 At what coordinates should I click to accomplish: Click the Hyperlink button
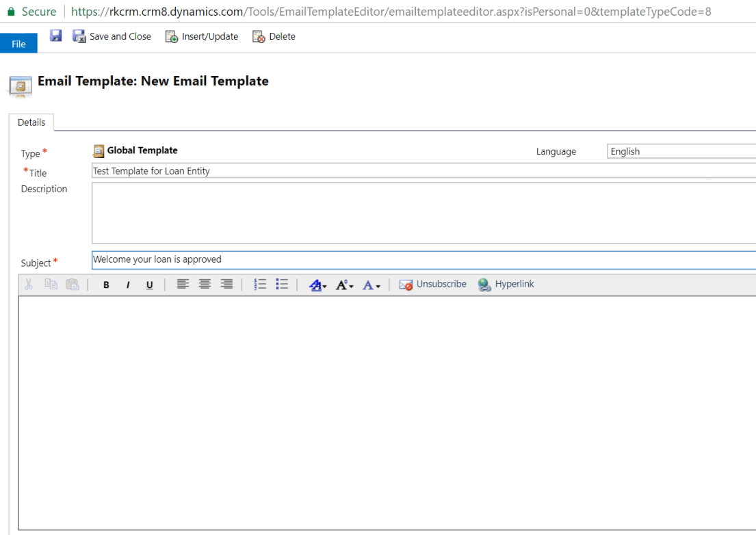pos(506,285)
